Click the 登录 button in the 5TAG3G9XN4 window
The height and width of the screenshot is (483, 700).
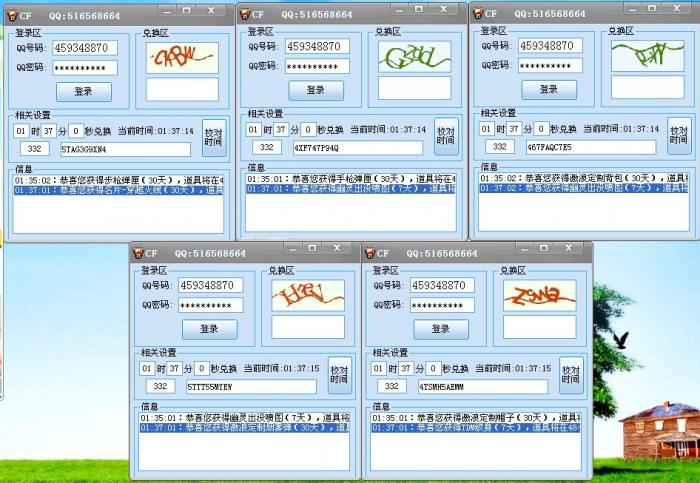(83, 92)
